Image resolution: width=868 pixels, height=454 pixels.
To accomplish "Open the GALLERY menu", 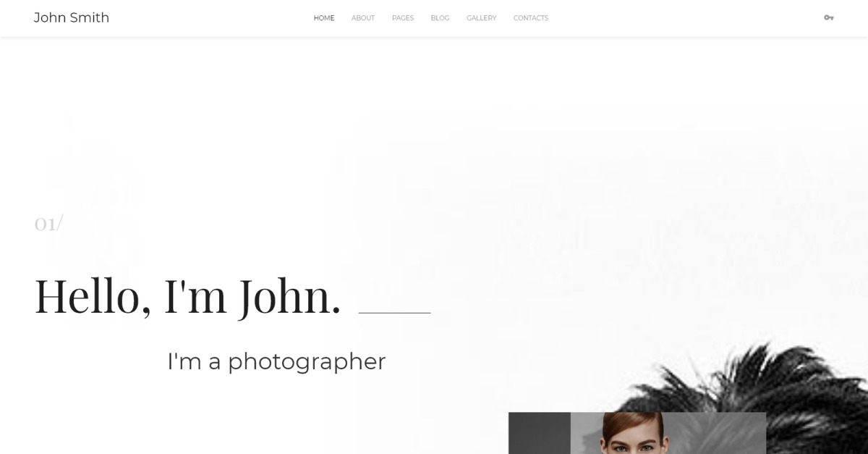I will [481, 18].
